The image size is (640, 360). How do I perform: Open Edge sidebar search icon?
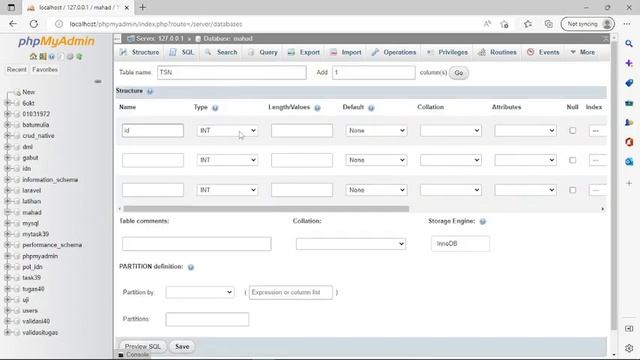pos(629,44)
